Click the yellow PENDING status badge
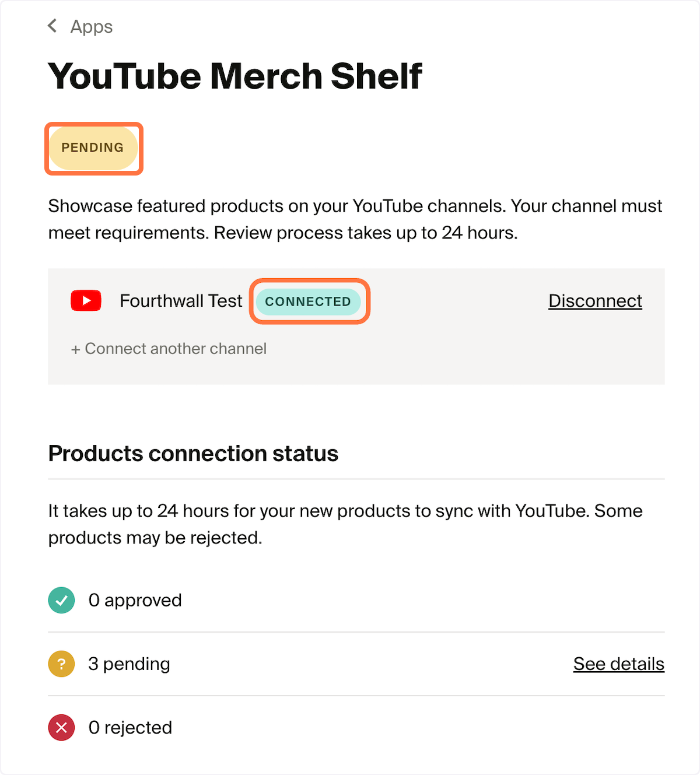700x775 pixels. pyautogui.click(x=93, y=148)
